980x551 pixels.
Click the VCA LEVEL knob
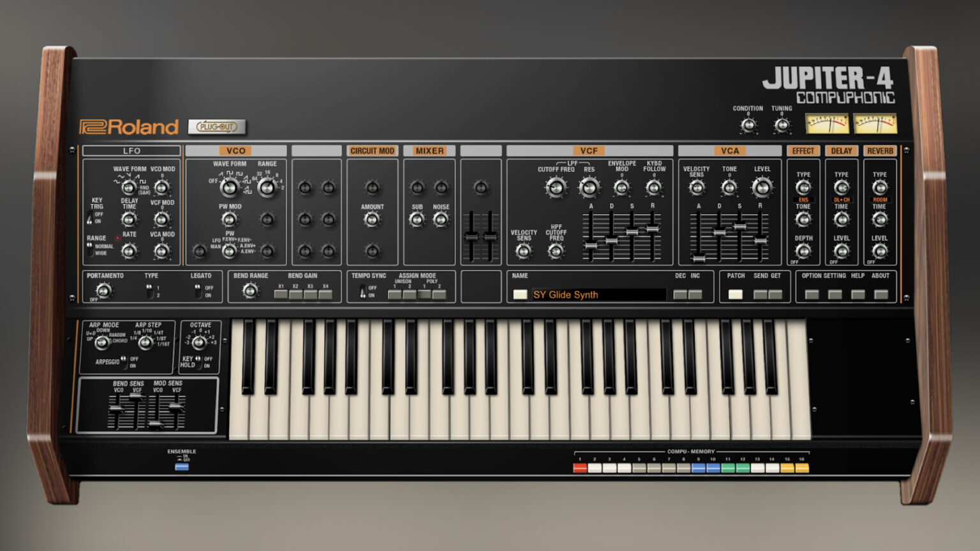pos(762,187)
